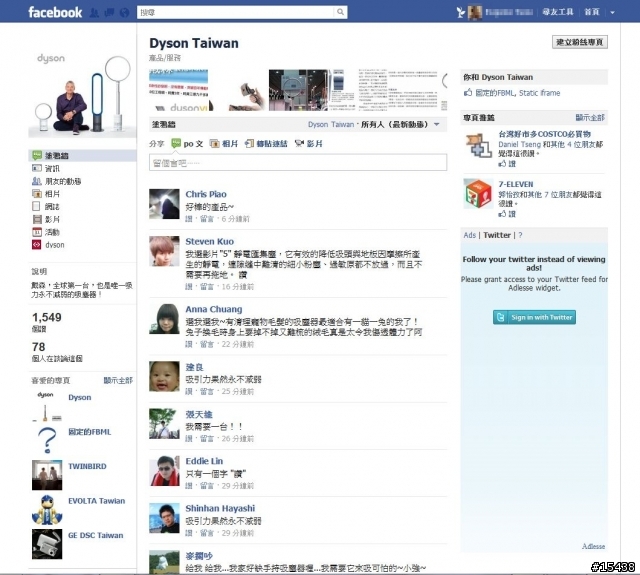Choose 影片 share option
Image resolution: width=640 pixels, height=575 pixels.
coord(309,144)
